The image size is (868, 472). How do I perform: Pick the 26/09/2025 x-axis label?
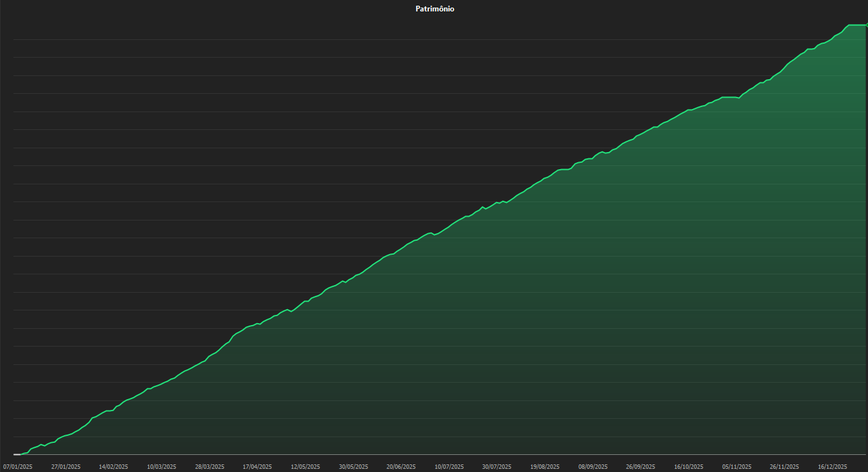(x=641, y=467)
